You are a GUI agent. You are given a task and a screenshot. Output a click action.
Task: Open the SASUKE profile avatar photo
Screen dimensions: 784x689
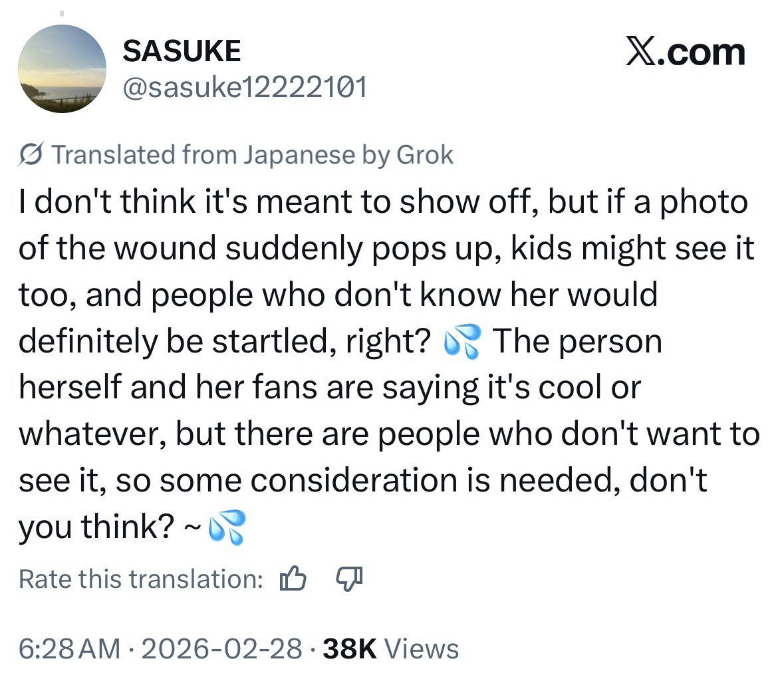pyautogui.click(x=62, y=69)
